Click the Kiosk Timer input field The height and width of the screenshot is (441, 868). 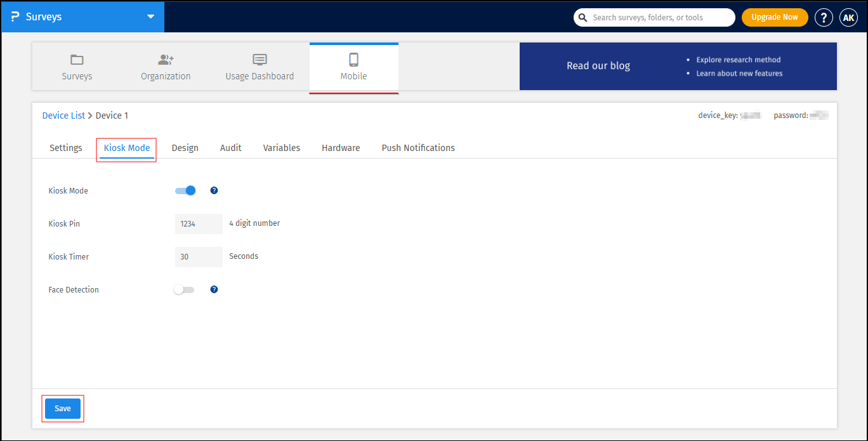click(x=199, y=257)
